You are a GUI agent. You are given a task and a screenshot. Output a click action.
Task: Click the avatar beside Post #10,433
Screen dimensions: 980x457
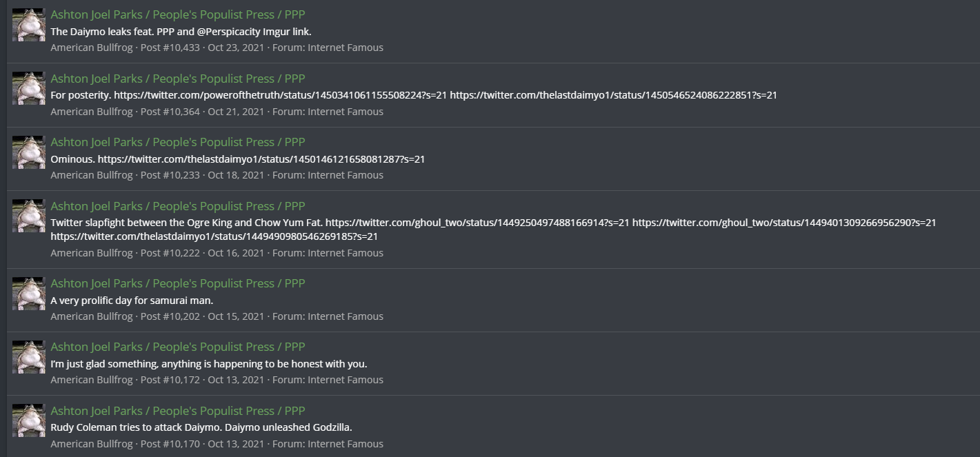(x=29, y=25)
